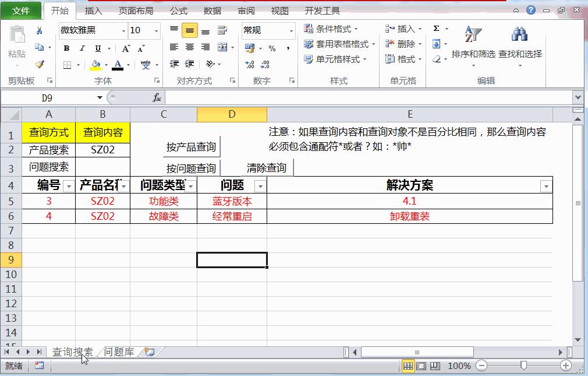Click the 清除查询 button
The width and height of the screenshot is (588, 376).
[265, 168]
